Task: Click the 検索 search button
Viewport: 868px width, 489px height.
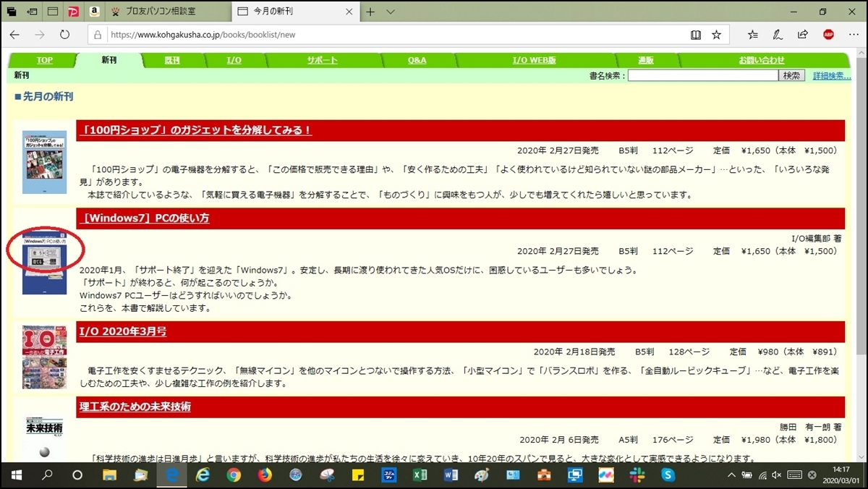Action: pos(791,75)
